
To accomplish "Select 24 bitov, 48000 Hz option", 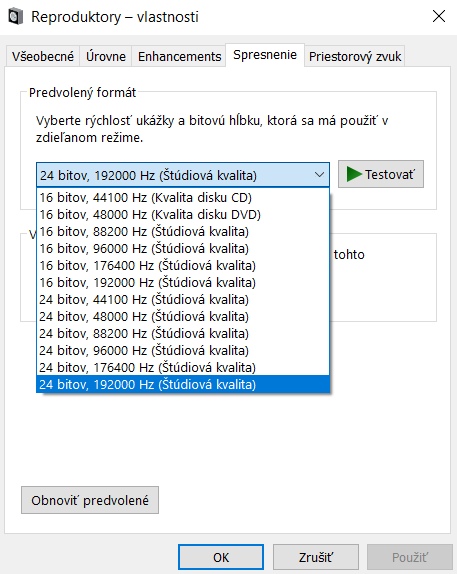I will click(183, 316).
